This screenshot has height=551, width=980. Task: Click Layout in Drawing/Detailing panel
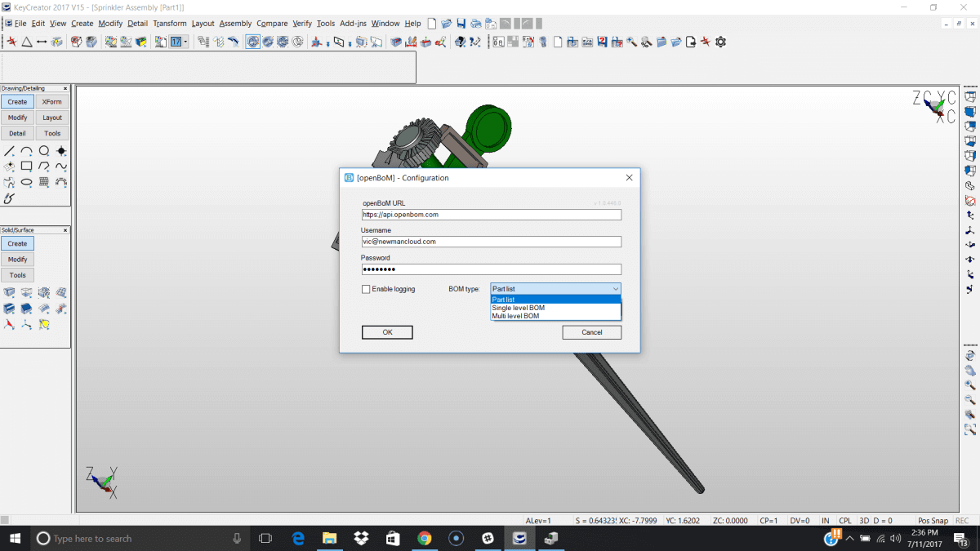tap(52, 118)
